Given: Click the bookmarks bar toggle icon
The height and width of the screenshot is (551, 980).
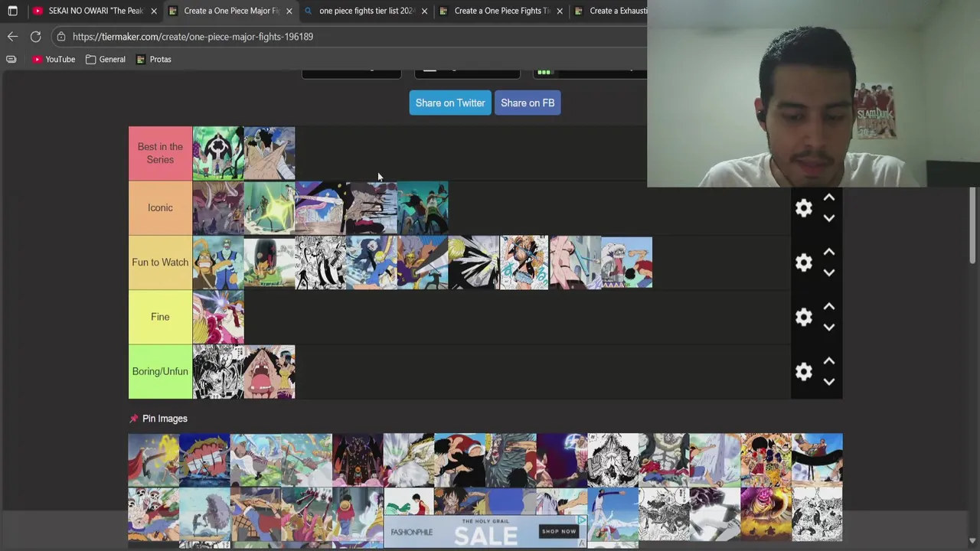Looking at the screenshot, I should click(x=11, y=59).
